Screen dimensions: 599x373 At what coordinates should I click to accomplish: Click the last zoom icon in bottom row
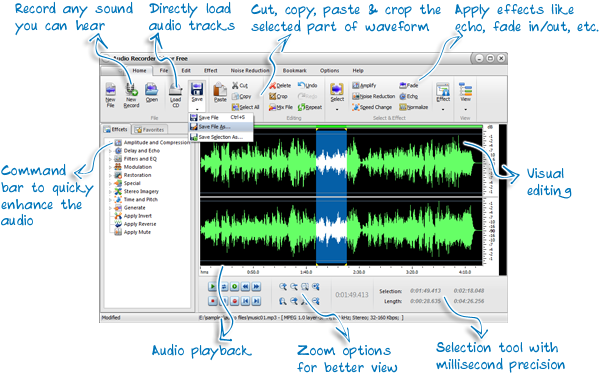click(316, 301)
